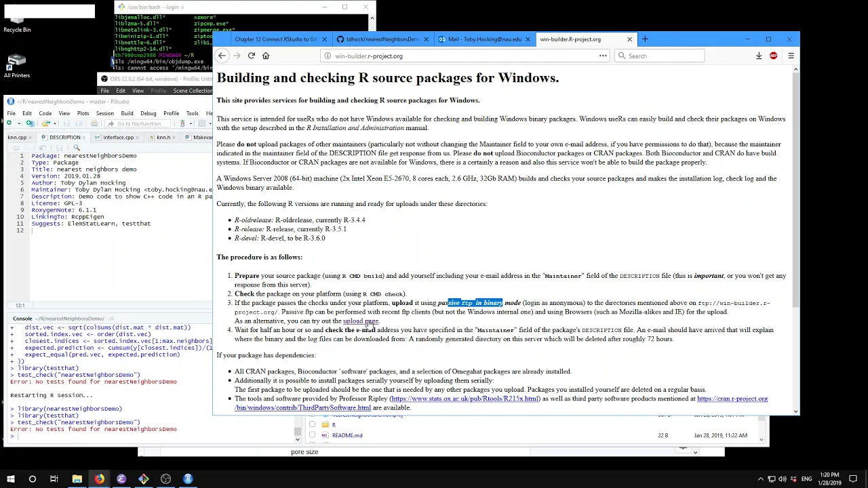Open the Rtools R215x.html link
The height and width of the screenshot is (488, 868).
pyautogui.click(x=465, y=399)
